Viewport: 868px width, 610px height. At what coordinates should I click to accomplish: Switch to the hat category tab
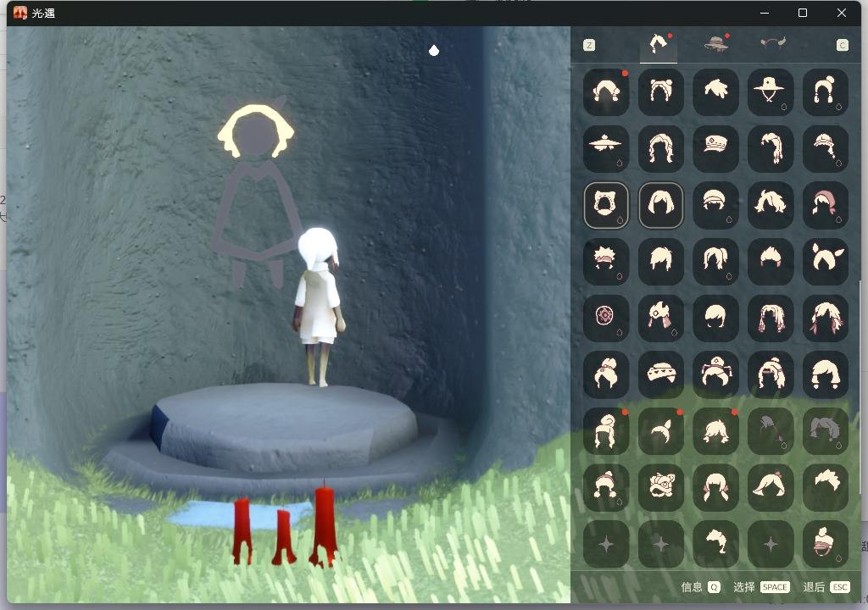click(x=717, y=44)
